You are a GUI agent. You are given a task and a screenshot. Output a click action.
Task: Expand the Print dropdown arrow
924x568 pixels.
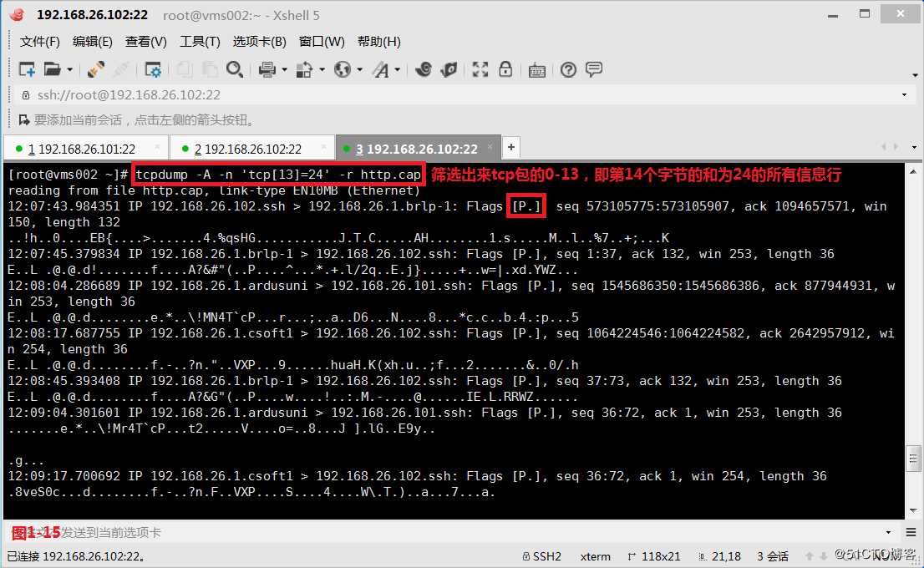coord(284,69)
